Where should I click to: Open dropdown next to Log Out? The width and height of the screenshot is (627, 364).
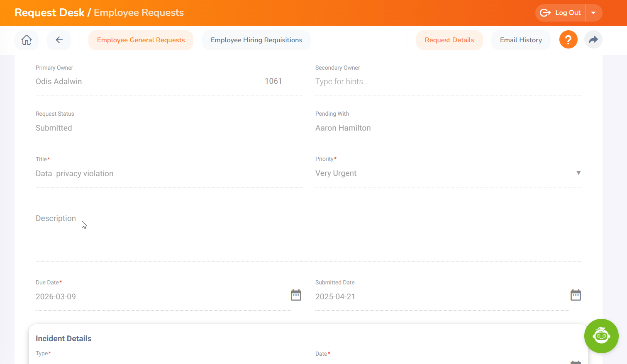click(593, 13)
